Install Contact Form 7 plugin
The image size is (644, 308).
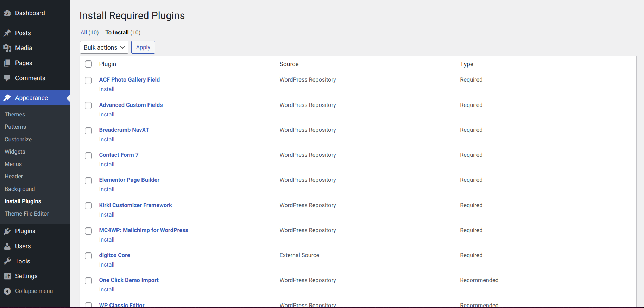tap(107, 165)
